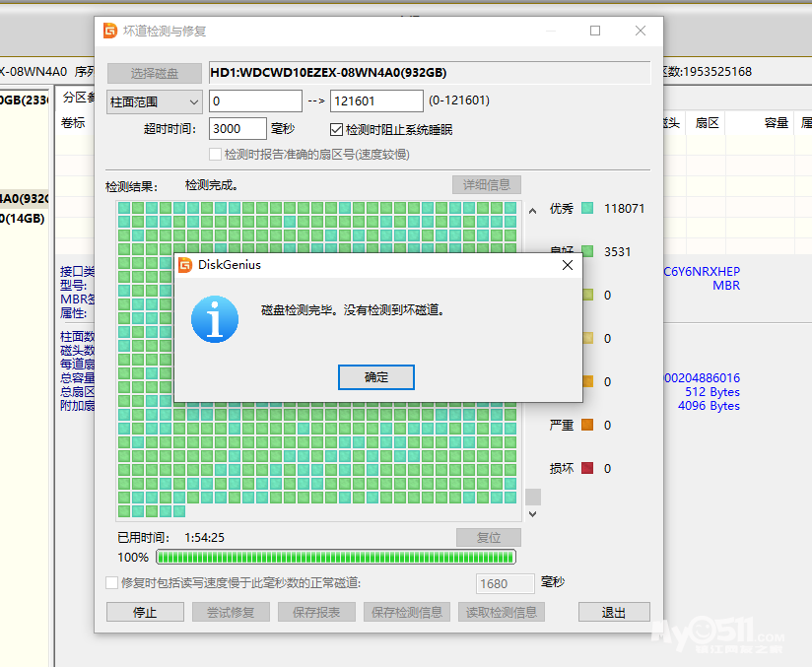Image resolution: width=812 pixels, height=667 pixels.
Task: Click the scroll up arrow beside block grid
Action: 533,210
